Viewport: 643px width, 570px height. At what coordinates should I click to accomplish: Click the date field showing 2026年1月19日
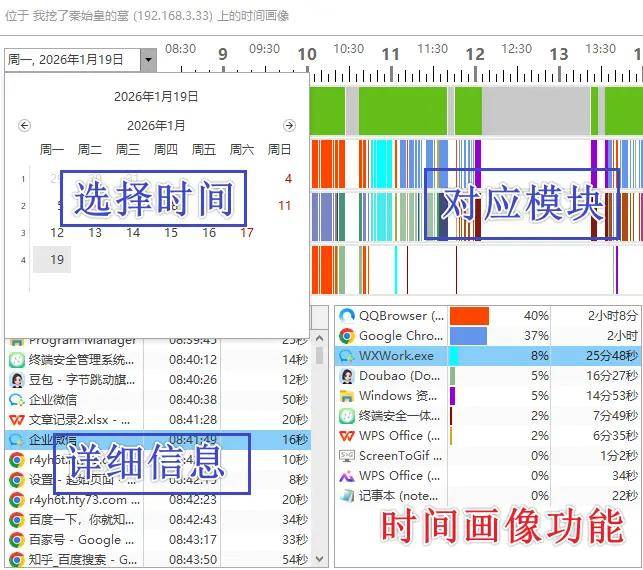tap(73, 60)
